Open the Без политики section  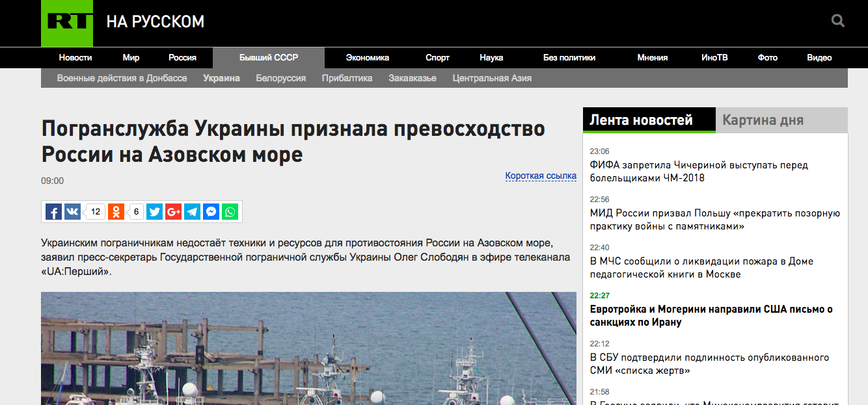(x=569, y=57)
